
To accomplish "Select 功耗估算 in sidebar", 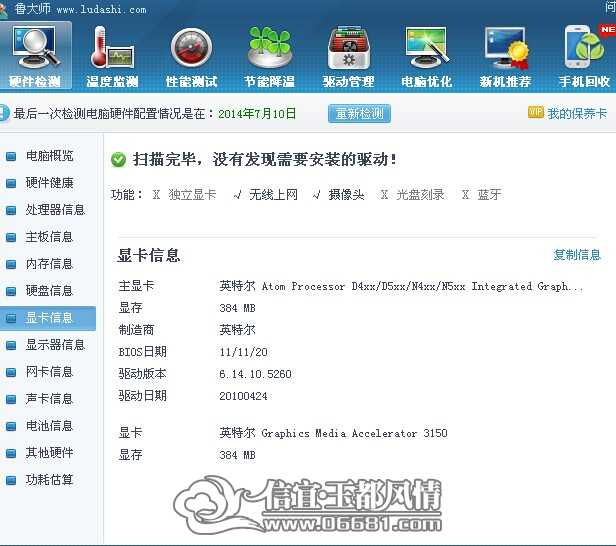I will [49, 480].
